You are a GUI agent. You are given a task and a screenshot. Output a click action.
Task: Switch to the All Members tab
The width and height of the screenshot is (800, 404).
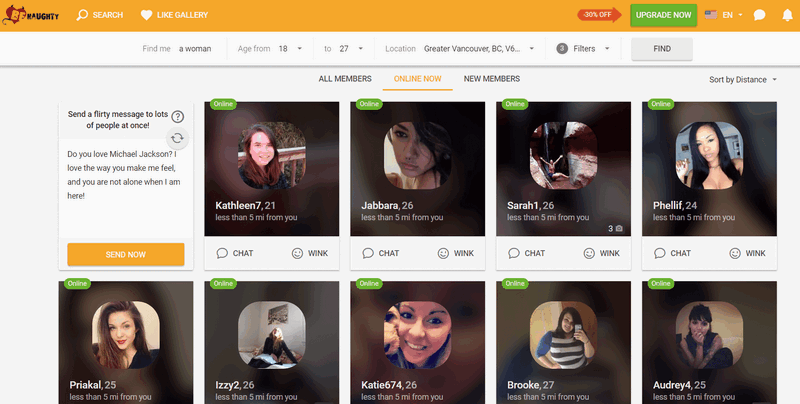pyautogui.click(x=345, y=79)
